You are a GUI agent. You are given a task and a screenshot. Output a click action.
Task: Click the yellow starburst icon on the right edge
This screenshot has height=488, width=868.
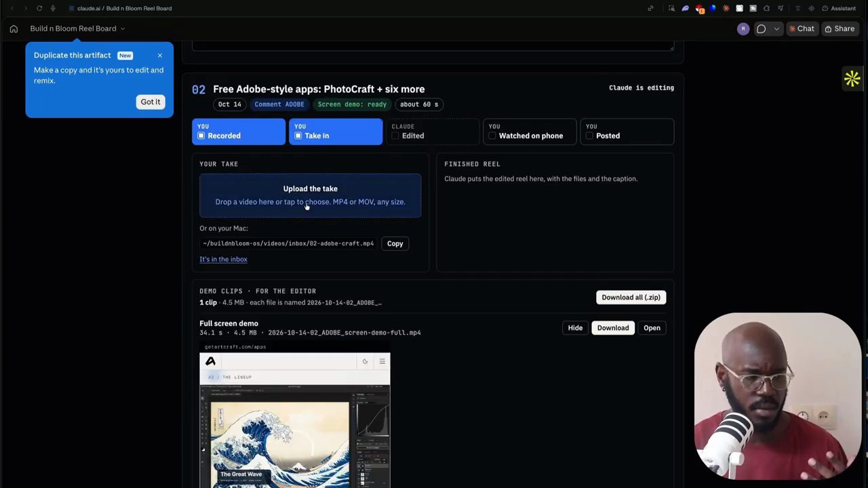[852, 79]
